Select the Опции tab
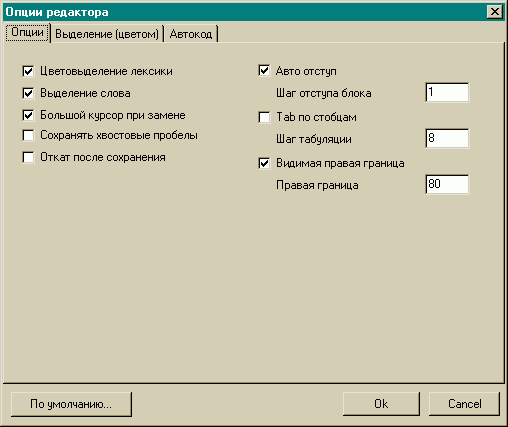The width and height of the screenshot is (508, 427). pos(27,32)
